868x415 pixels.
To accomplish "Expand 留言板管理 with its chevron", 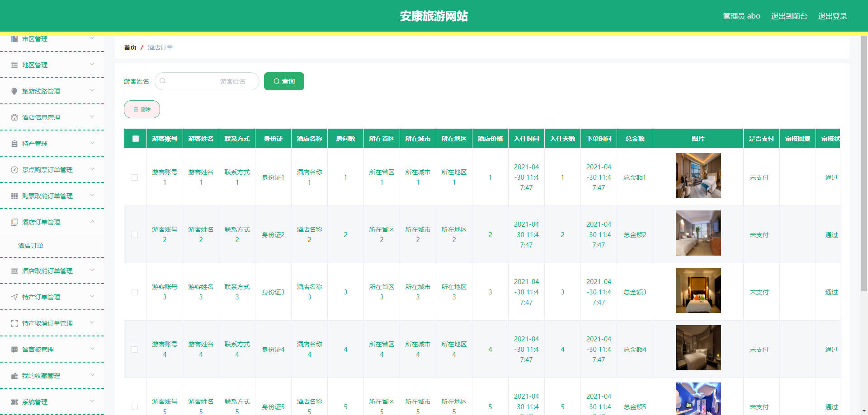I will tap(92, 349).
